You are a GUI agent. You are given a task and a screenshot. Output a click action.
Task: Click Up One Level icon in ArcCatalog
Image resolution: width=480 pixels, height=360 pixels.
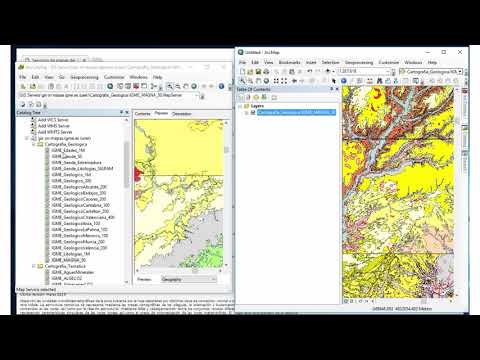23,86
